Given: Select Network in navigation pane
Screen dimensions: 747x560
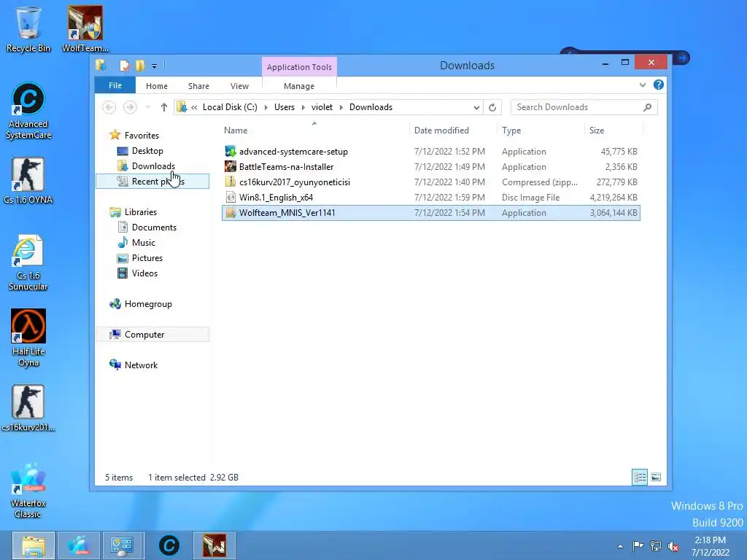Looking at the screenshot, I should 141,365.
